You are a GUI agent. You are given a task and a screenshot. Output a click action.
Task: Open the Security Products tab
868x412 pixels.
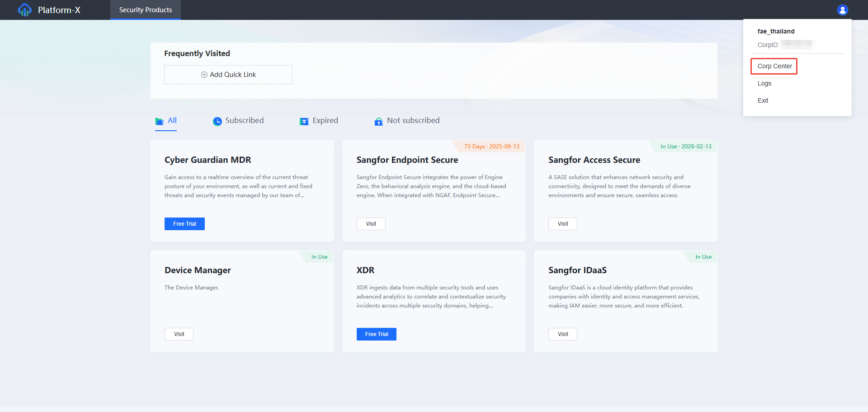146,10
